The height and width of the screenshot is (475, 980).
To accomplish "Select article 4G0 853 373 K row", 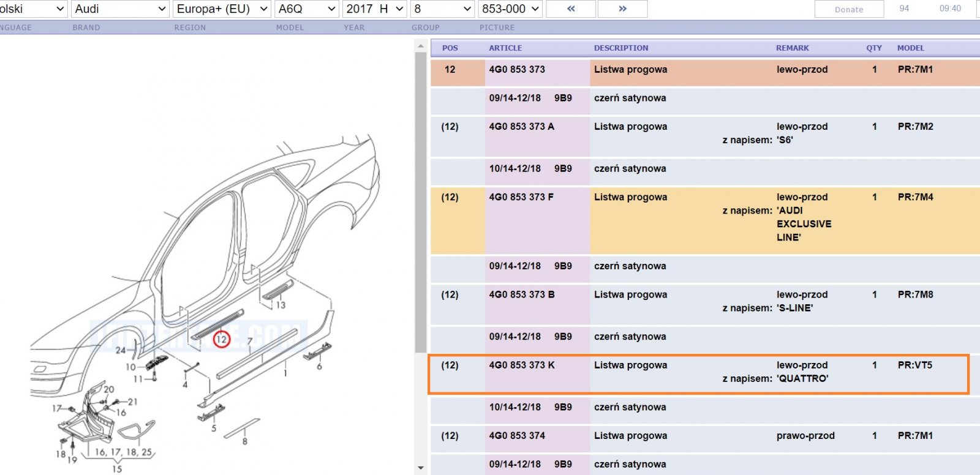I will point(699,373).
